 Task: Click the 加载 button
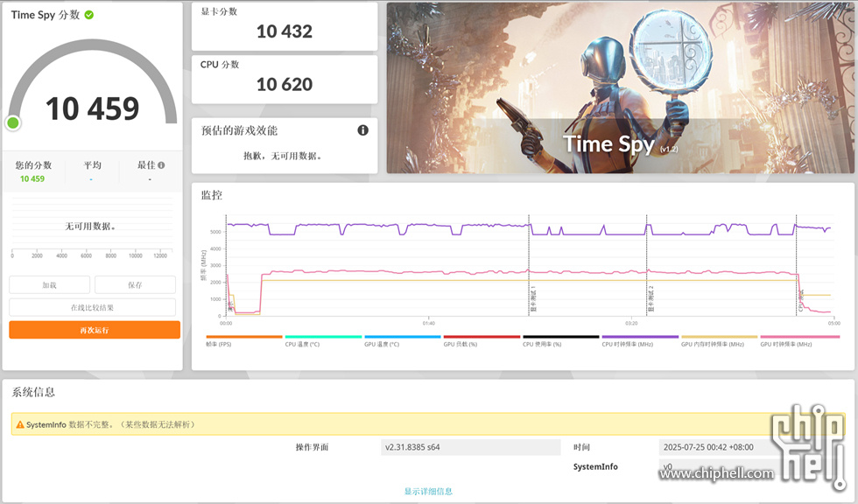click(49, 284)
